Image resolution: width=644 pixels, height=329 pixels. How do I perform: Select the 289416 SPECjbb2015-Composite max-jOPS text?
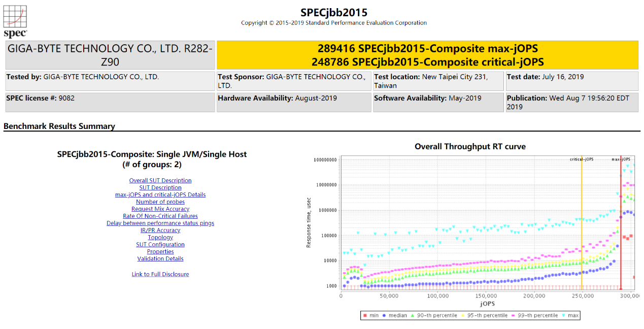pyautogui.click(x=428, y=49)
